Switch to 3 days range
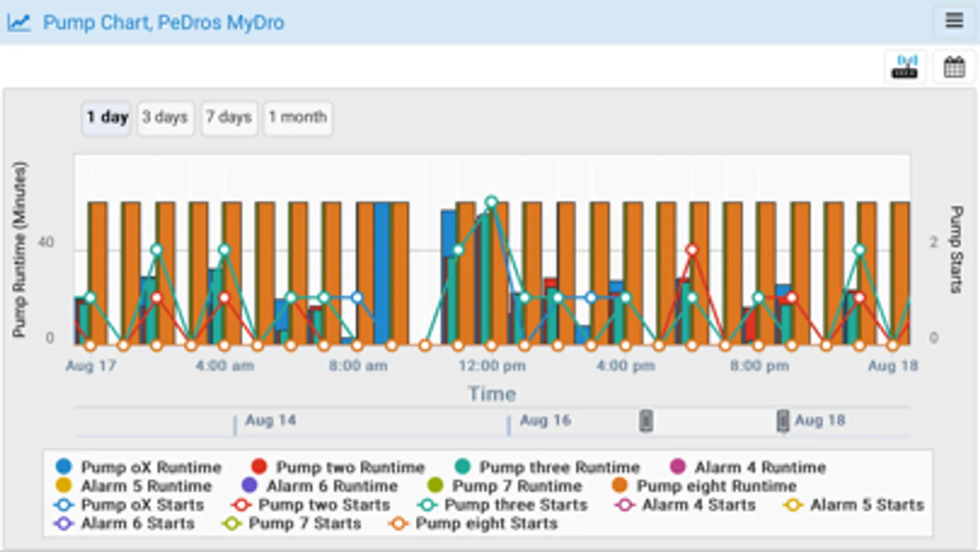This screenshot has height=552, width=980. coord(165,118)
